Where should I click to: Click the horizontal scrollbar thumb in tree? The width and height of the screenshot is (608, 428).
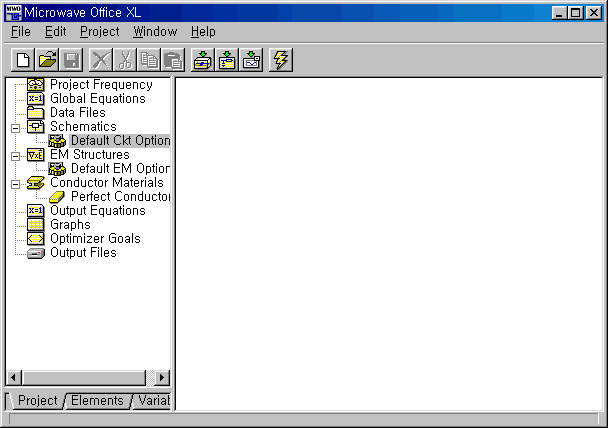(84, 378)
